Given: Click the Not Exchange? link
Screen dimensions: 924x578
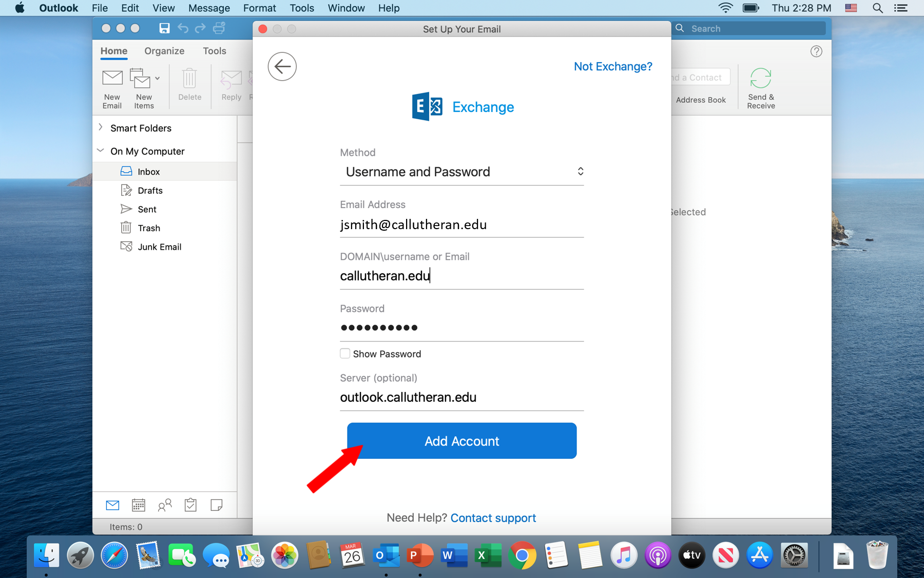Looking at the screenshot, I should point(613,66).
